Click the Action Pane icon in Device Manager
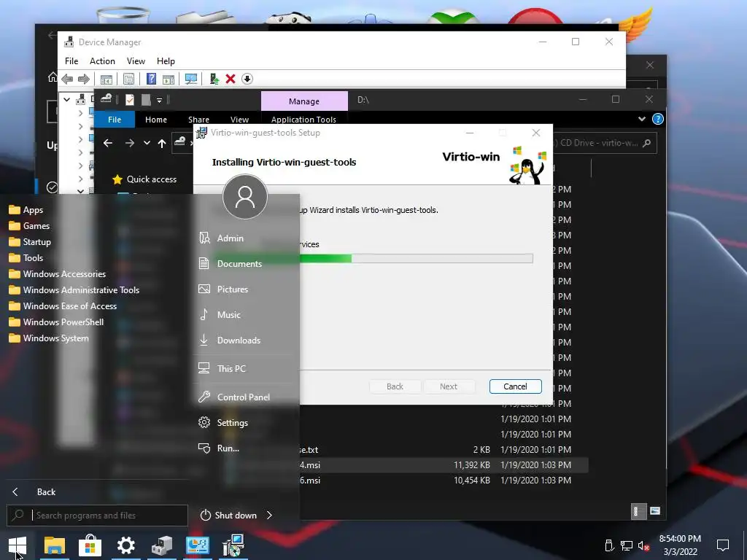Image resolution: width=747 pixels, height=560 pixels. [169, 79]
